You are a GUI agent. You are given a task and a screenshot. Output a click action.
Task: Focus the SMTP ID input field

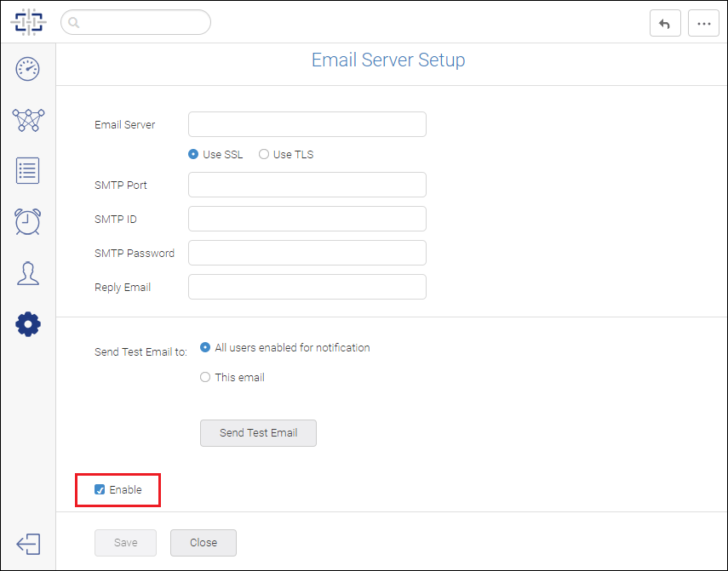click(x=307, y=219)
